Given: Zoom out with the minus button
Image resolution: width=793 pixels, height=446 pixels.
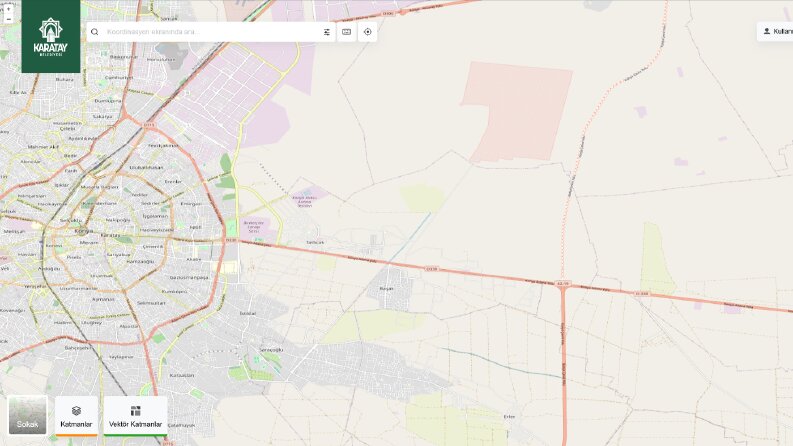Looking at the screenshot, I should [9, 19].
